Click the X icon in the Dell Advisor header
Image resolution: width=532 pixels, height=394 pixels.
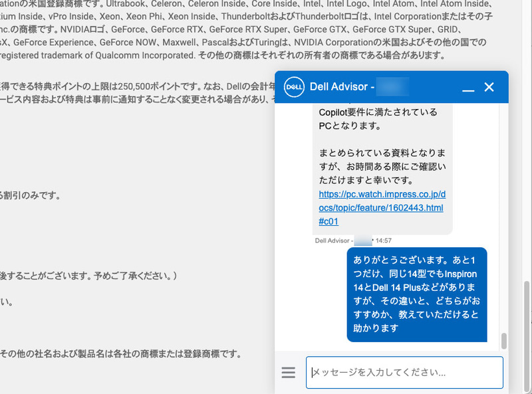pos(489,86)
